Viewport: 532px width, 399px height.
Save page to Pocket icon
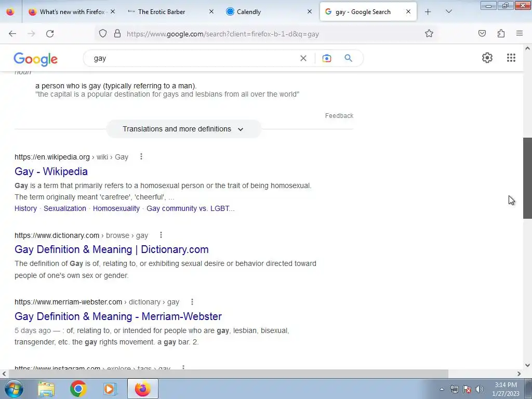[x=482, y=33]
